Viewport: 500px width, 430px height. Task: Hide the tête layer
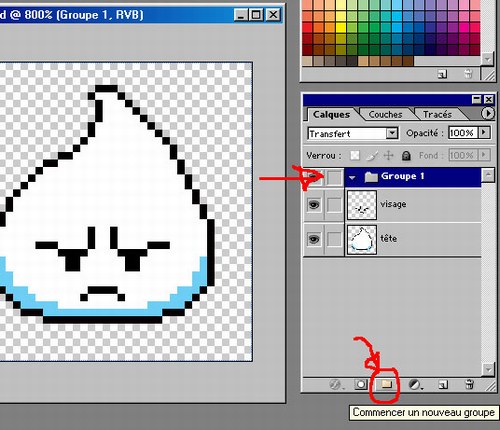tap(313, 239)
